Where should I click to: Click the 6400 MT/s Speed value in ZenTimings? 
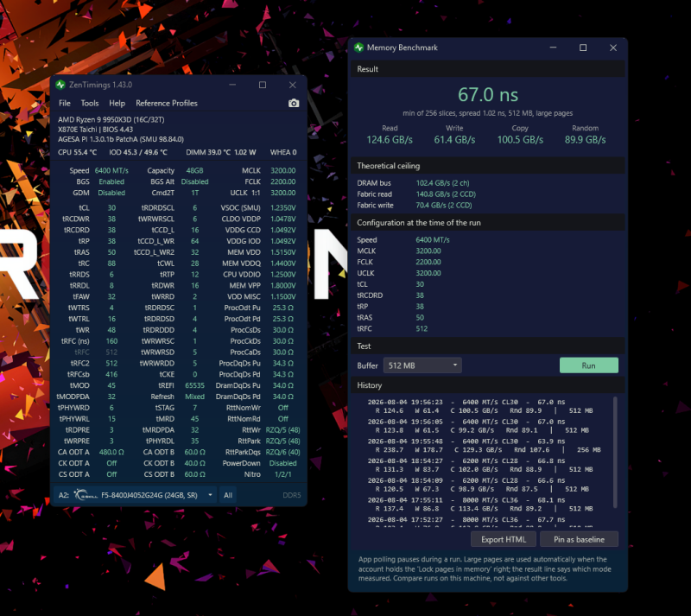coord(111,171)
